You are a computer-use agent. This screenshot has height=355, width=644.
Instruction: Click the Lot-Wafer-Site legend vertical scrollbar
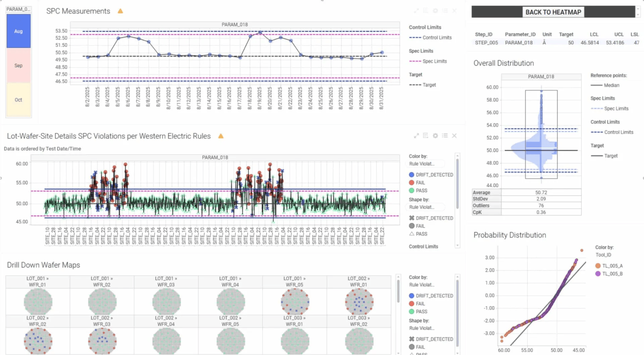point(457,183)
